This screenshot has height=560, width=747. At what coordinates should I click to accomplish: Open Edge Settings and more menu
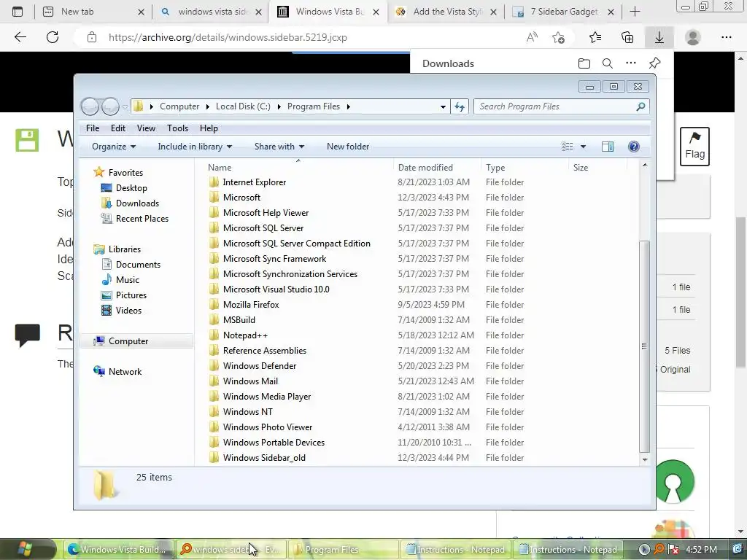tap(726, 37)
